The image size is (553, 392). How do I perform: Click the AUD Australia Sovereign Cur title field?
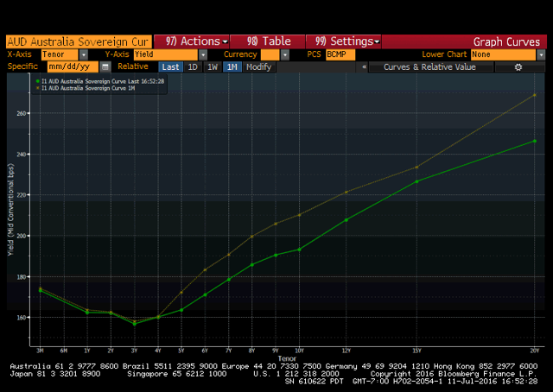tap(79, 41)
